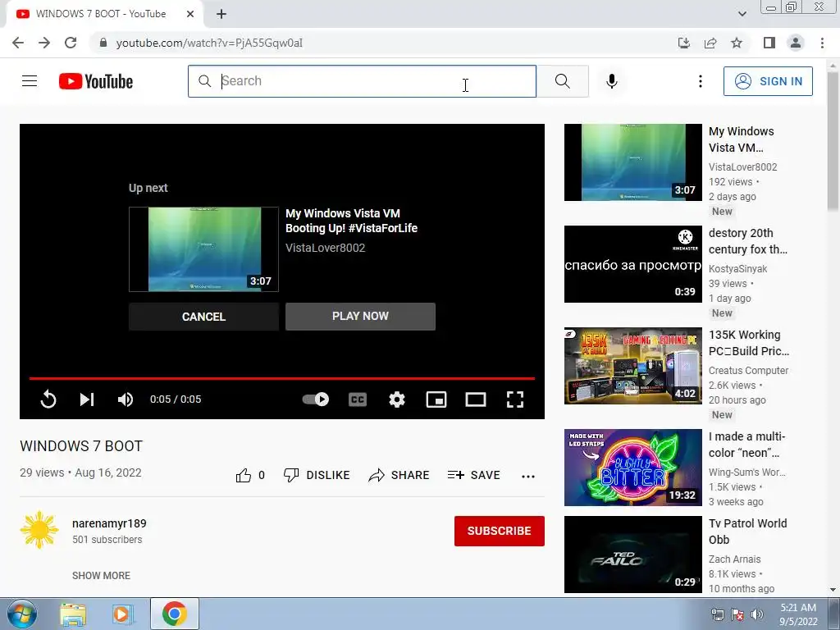
Task: Install app icon in address bar
Action: point(684,43)
